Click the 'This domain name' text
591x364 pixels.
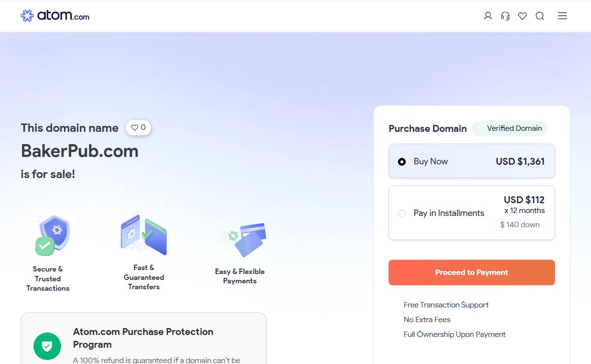click(x=69, y=128)
